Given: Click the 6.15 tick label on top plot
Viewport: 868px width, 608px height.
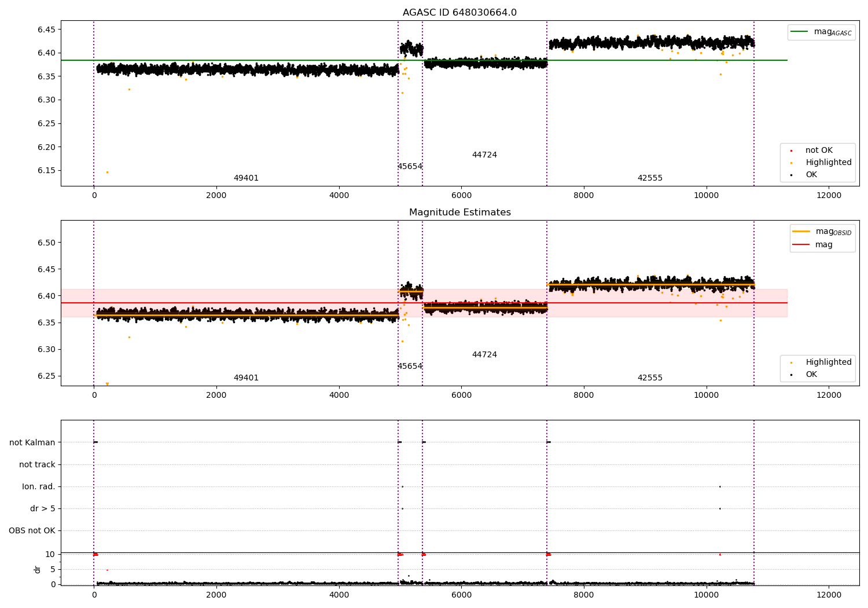Looking at the screenshot, I should click(x=46, y=171).
